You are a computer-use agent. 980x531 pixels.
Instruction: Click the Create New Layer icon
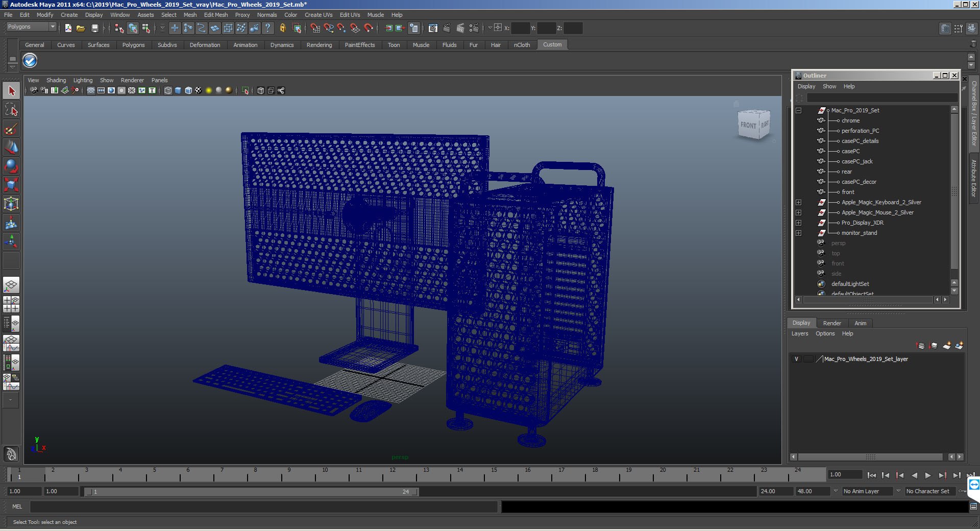(946, 346)
